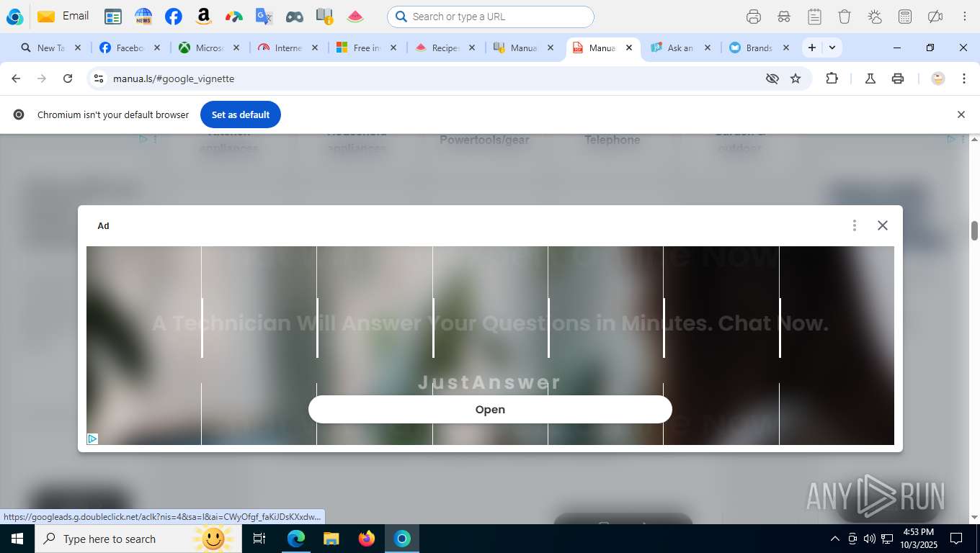Open the Translate shortcut icon
Screen dimensions: 980x553
[264, 16]
